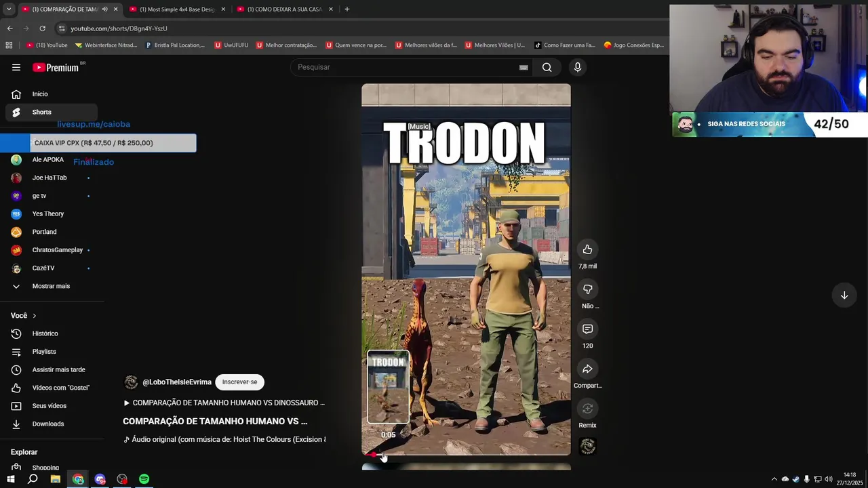868x488 pixels.
Task: Open the (18) YouTube bookmark
Action: pos(47,45)
